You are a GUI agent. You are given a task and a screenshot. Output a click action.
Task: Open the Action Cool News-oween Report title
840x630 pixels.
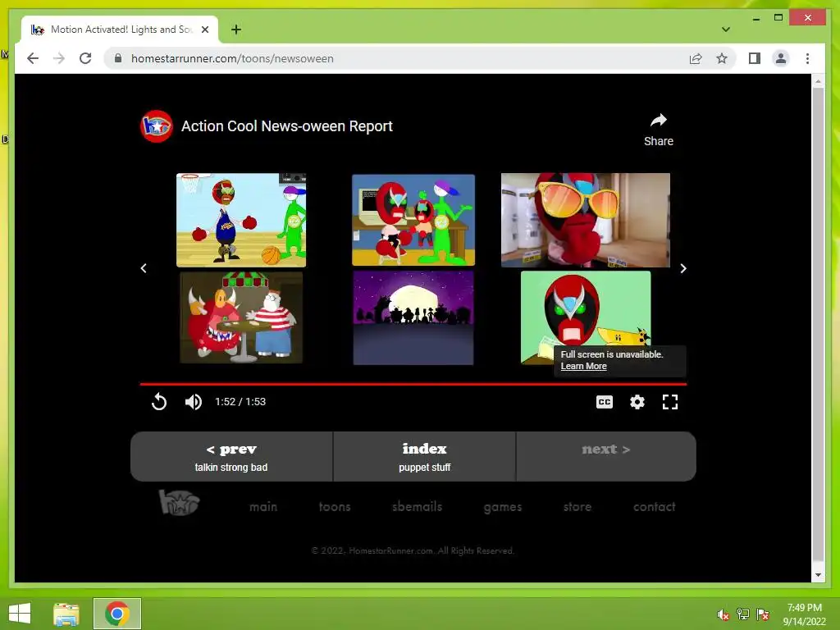[286, 126]
